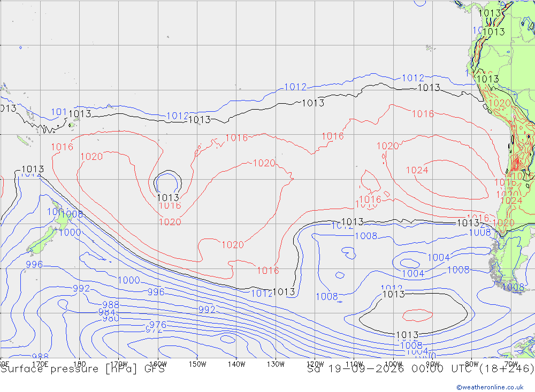The image size is (535, 392).
Task: Click the 1004 label near Chile coast
Action: [439, 258]
